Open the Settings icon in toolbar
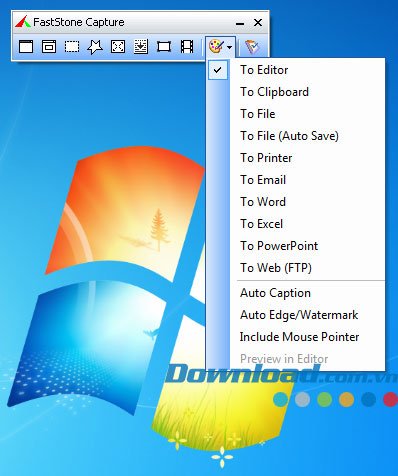This screenshot has width=398, height=476. 252,47
